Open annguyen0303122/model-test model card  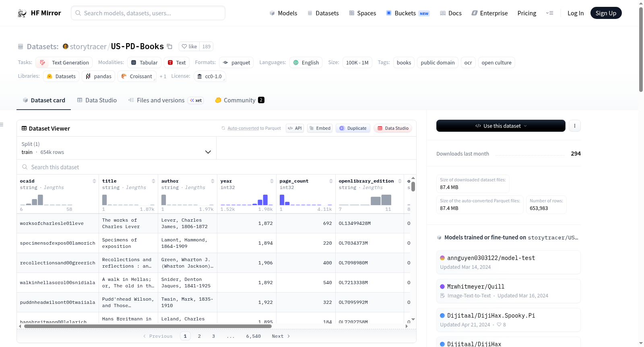[x=508, y=262]
